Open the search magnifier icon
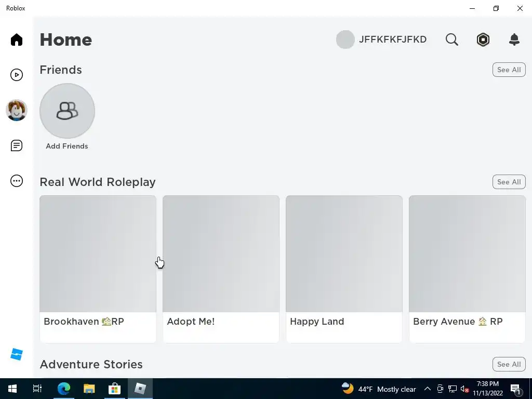 pyautogui.click(x=451, y=39)
